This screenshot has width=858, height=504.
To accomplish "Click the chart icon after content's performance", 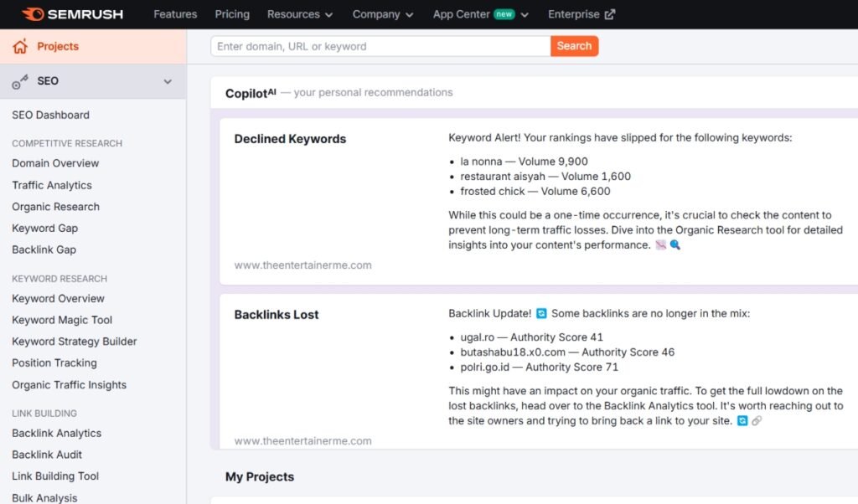I will click(661, 245).
